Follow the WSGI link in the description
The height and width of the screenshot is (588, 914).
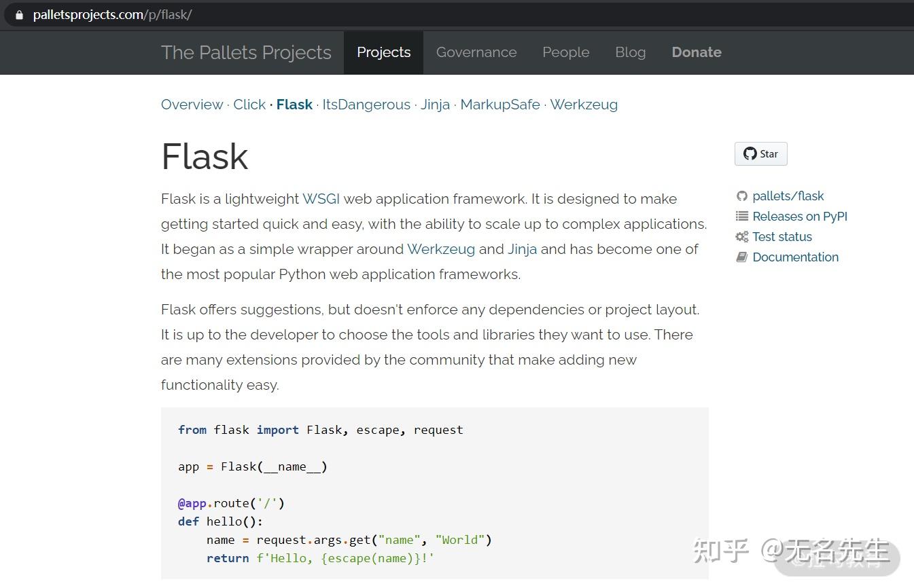click(321, 199)
